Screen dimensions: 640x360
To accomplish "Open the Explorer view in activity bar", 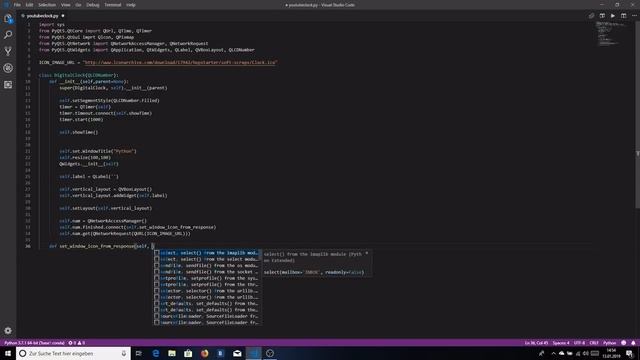I will 8,18.
